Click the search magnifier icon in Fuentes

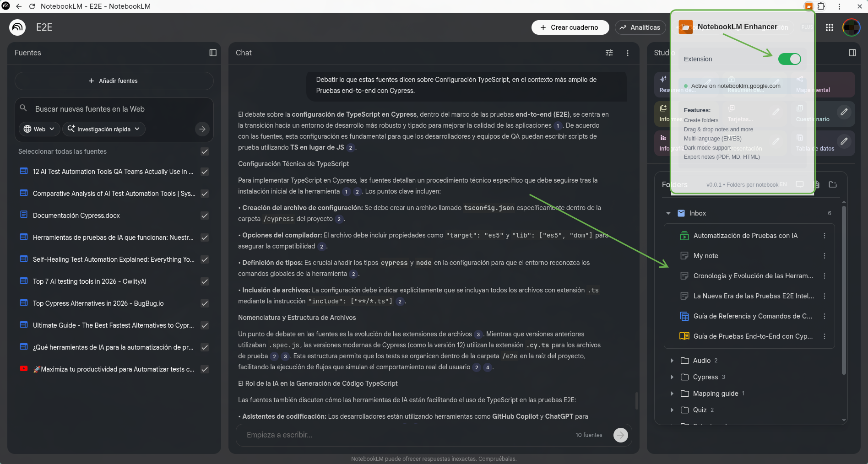23,108
